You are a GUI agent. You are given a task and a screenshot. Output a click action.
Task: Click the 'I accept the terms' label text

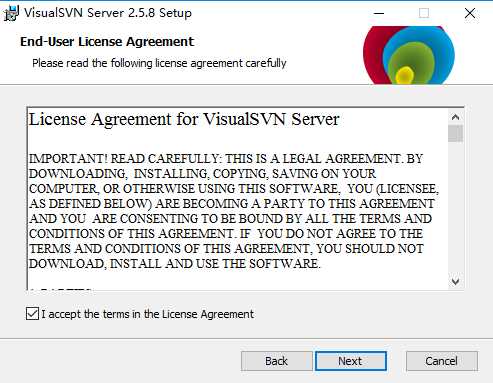tap(147, 314)
